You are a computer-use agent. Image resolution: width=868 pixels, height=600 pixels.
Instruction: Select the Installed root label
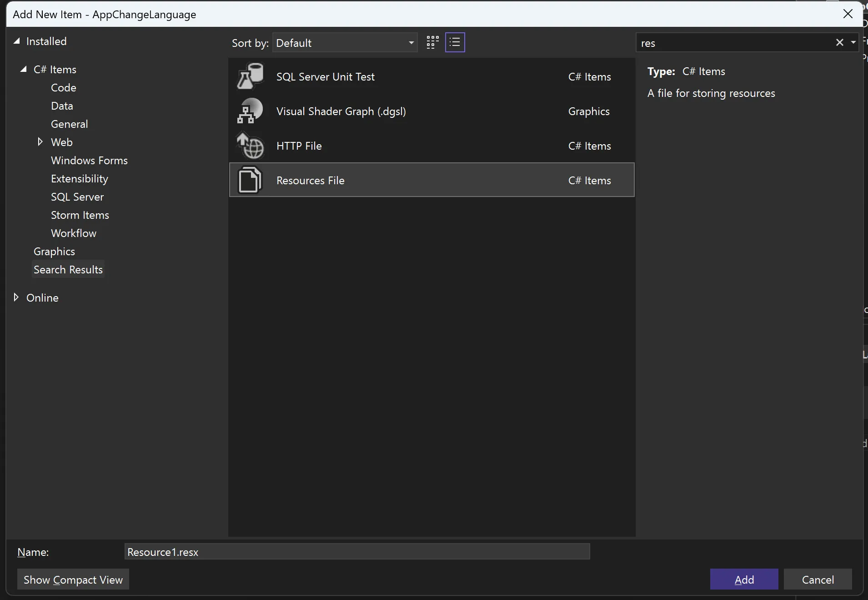pyautogui.click(x=46, y=41)
